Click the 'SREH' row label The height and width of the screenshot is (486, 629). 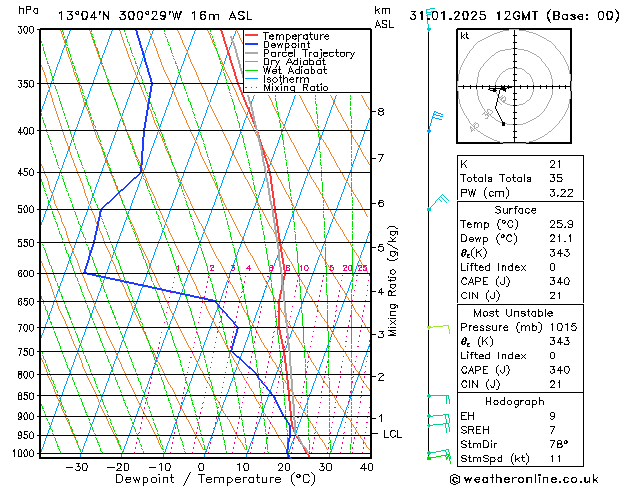pyautogui.click(x=475, y=430)
